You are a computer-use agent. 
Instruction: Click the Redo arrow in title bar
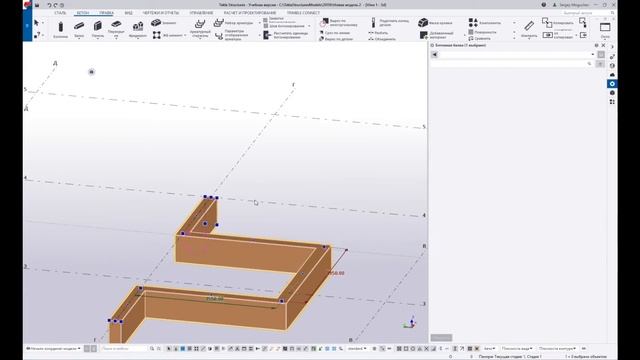click(56, 5)
